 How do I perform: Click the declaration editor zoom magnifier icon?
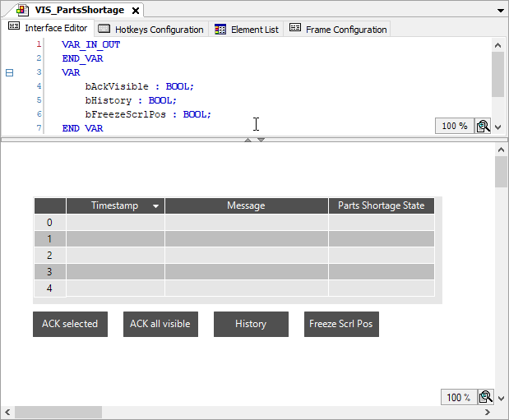pos(483,126)
